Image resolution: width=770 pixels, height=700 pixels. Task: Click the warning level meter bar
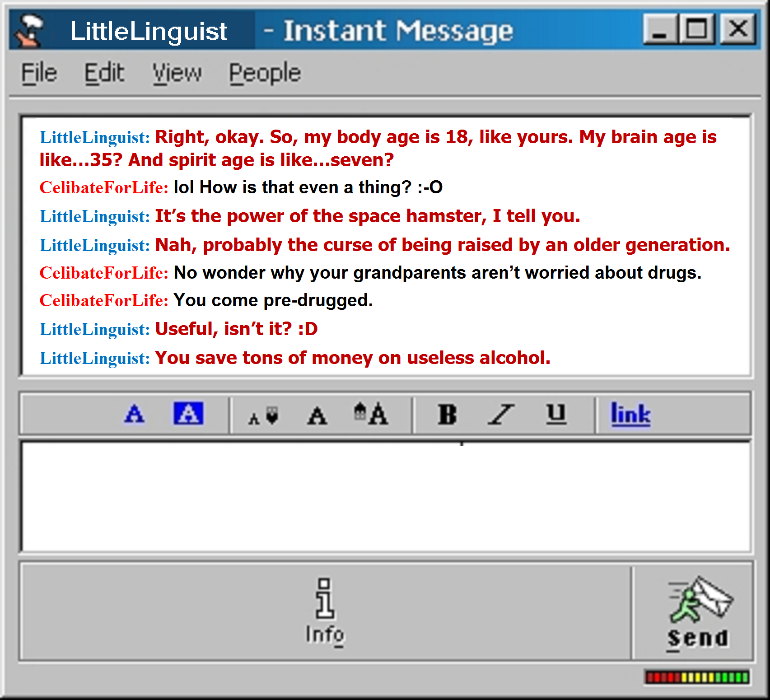[697, 677]
